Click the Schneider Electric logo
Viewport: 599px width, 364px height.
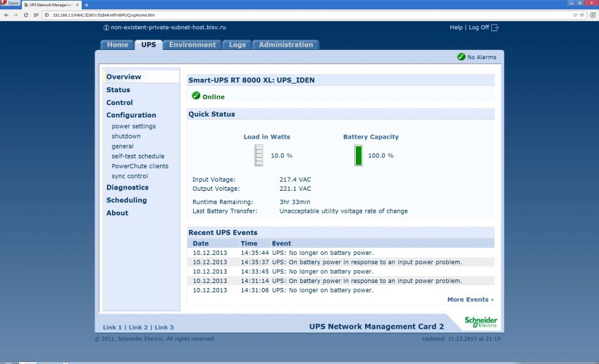tap(480, 322)
